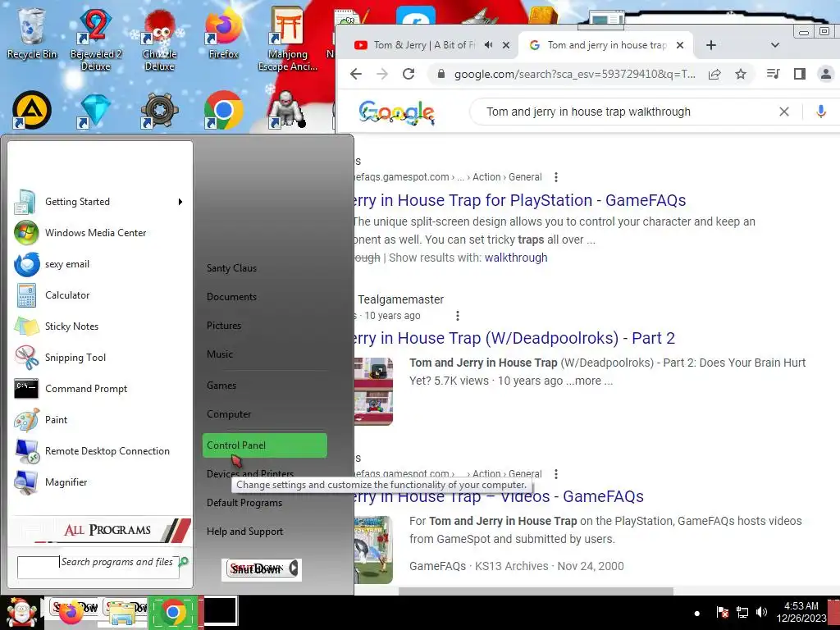Open Remote Desktop Connection
This screenshot has height=630, width=840.
pyautogui.click(x=99, y=451)
